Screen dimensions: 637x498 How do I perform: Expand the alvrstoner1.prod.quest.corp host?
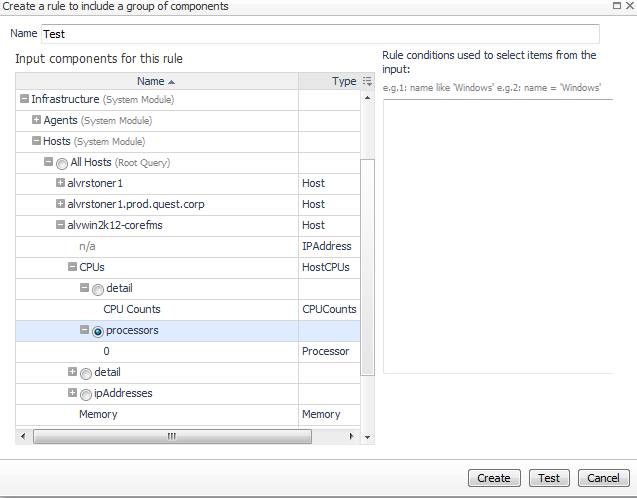(x=60, y=204)
